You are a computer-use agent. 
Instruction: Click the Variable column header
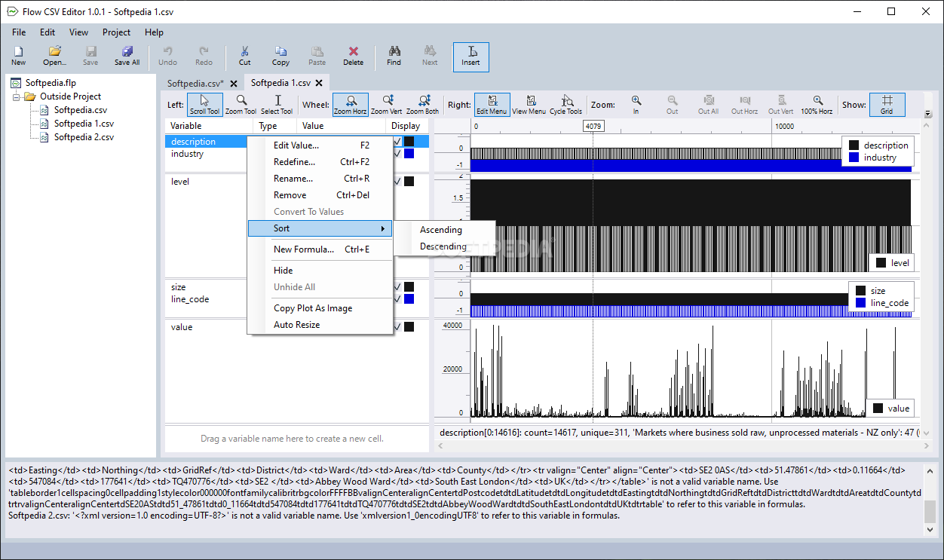[210, 126]
